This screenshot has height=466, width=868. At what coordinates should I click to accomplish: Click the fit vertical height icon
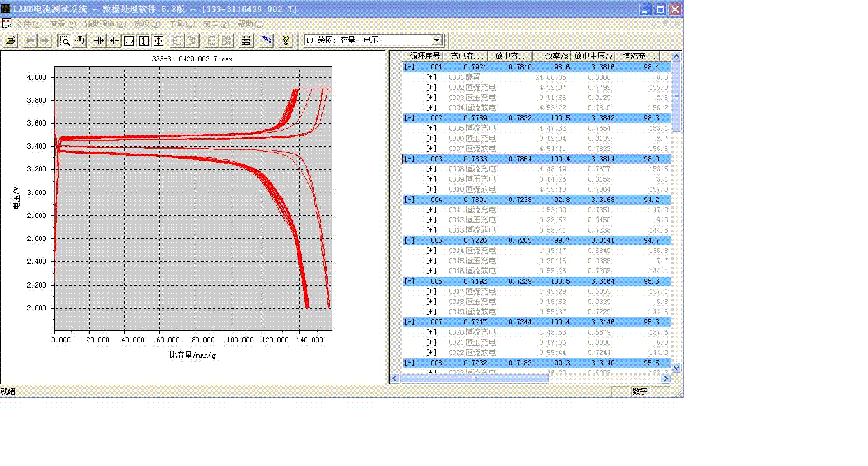(x=143, y=41)
